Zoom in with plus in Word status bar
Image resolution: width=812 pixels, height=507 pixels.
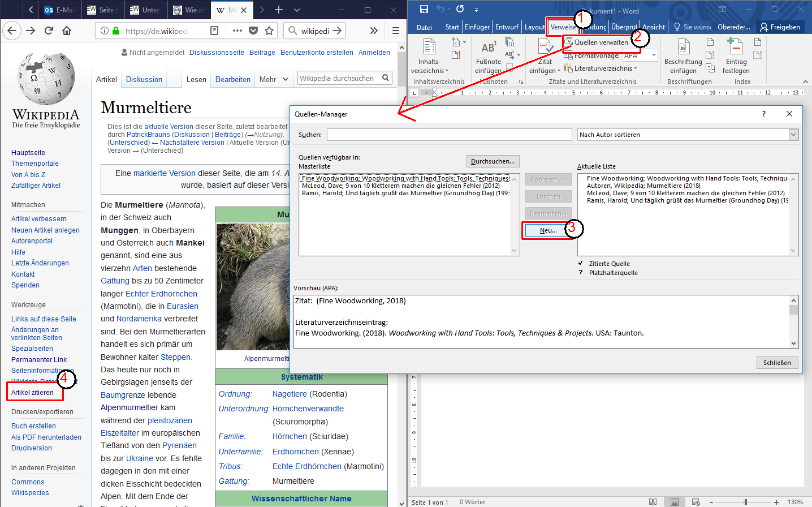click(x=776, y=502)
